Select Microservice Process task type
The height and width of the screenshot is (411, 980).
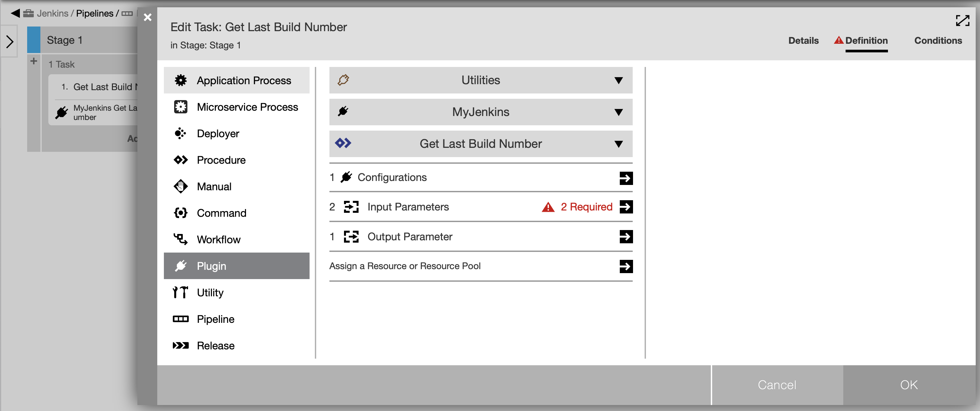pyautogui.click(x=237, y=107)
